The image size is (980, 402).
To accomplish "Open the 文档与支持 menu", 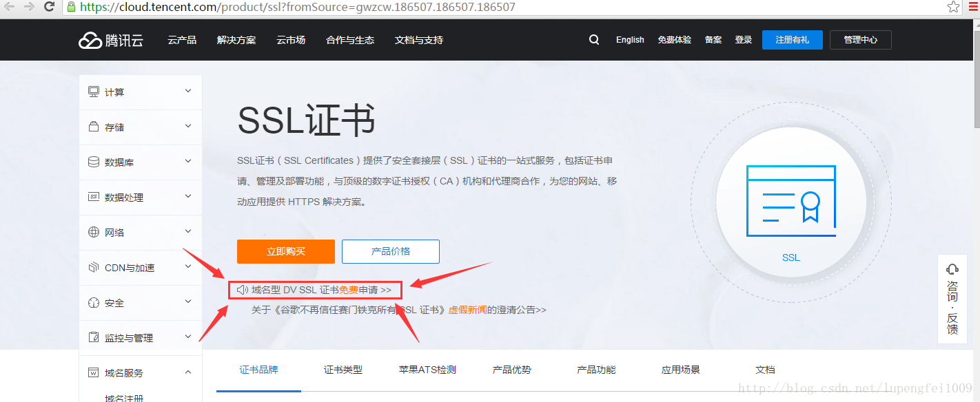I will click(x=419, y=40).
